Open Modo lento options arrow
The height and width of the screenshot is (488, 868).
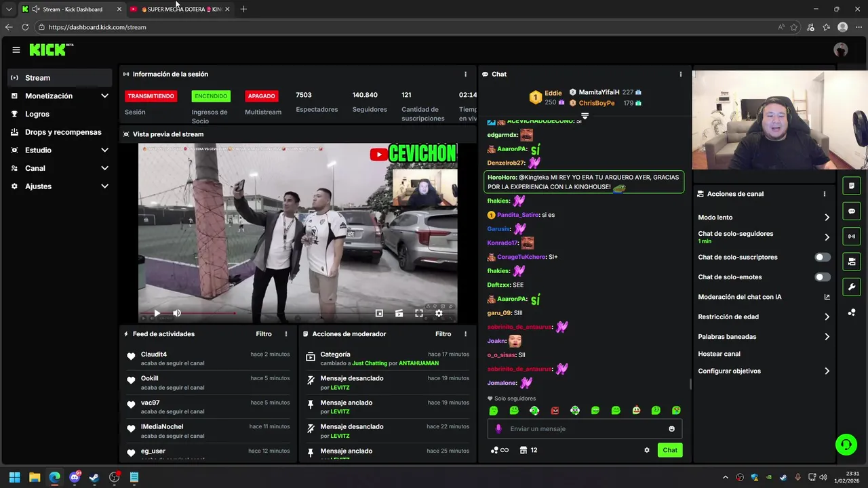(827, 218)
